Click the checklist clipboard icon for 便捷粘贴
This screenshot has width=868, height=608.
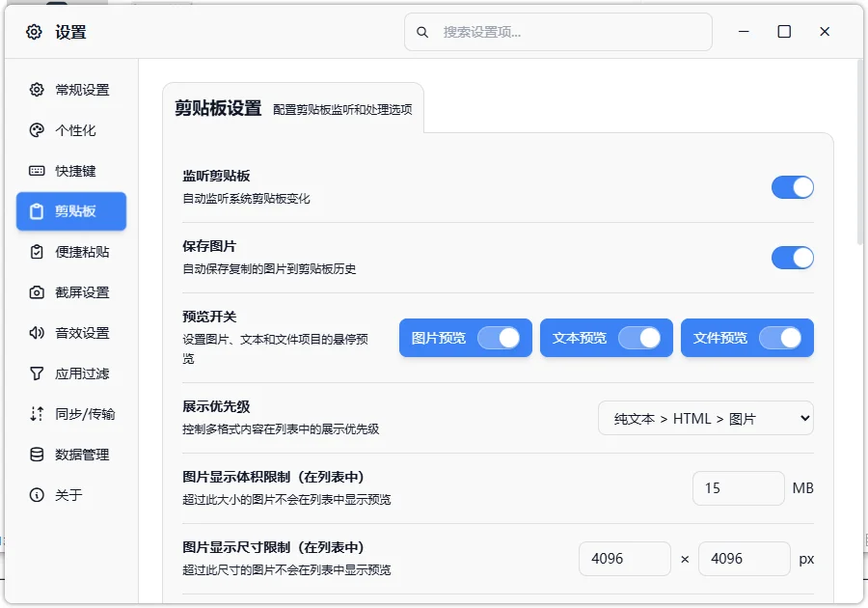tap(37, 252)
